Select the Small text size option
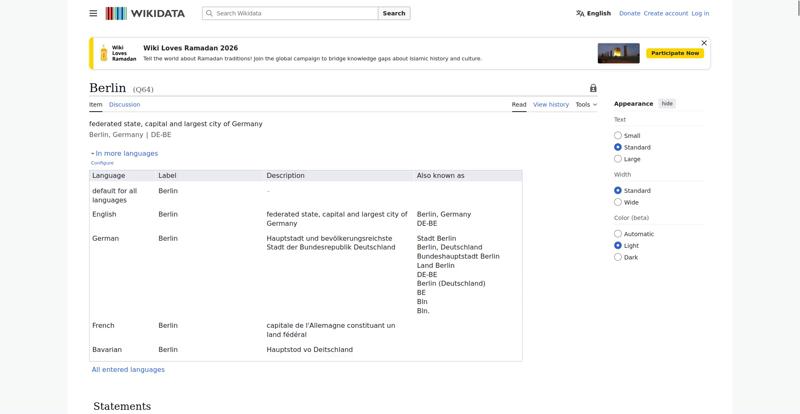The image size is (800, 414). 618,135
